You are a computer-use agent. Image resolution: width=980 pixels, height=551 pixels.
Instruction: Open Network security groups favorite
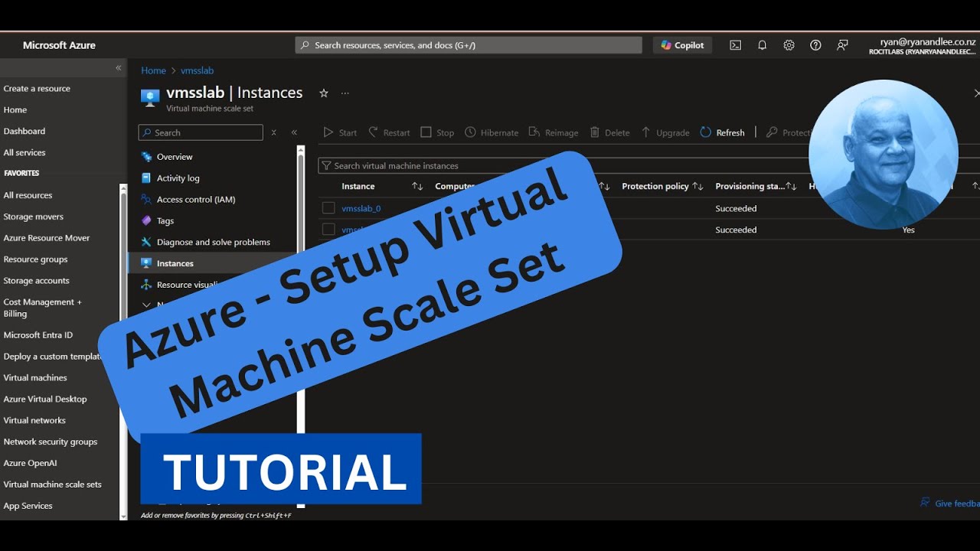point(51,442)
